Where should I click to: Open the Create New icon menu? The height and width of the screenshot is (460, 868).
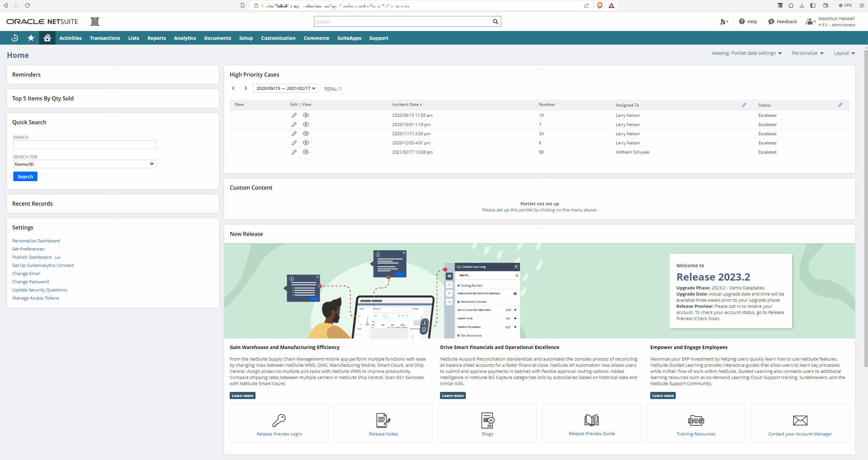click(724, 22)
